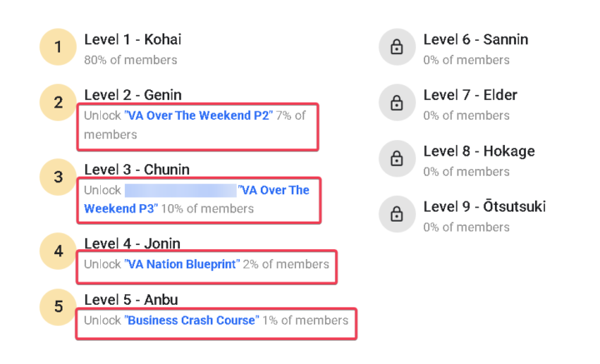Viewport: 600px width, 364px height.
Task: Select the "Level 5 - Anbu" title
Action: pos(131,300)
